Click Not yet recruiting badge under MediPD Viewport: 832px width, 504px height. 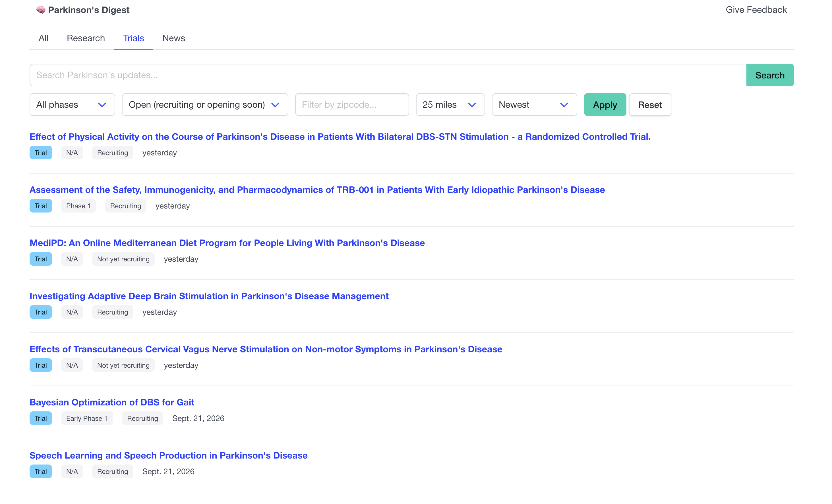123,259
